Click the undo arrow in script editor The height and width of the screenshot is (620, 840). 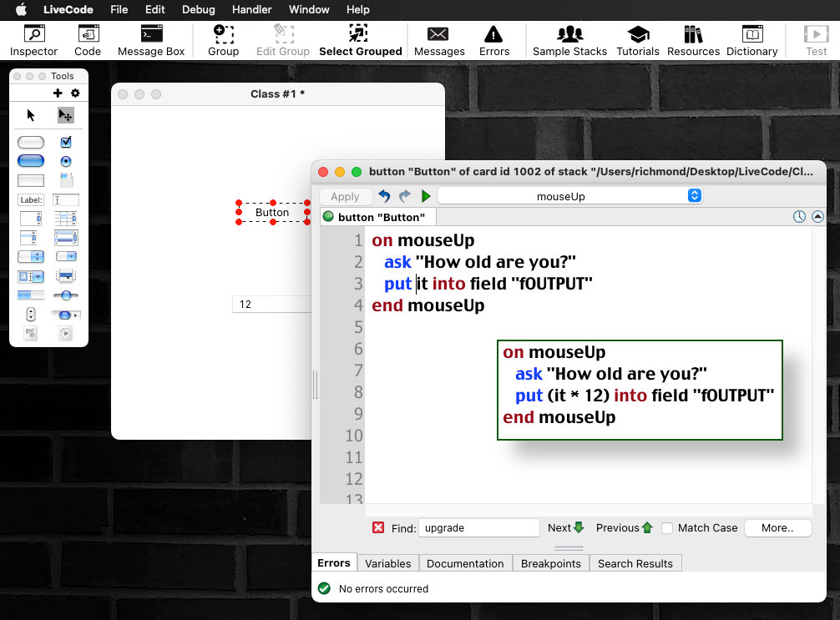point(384,196)
